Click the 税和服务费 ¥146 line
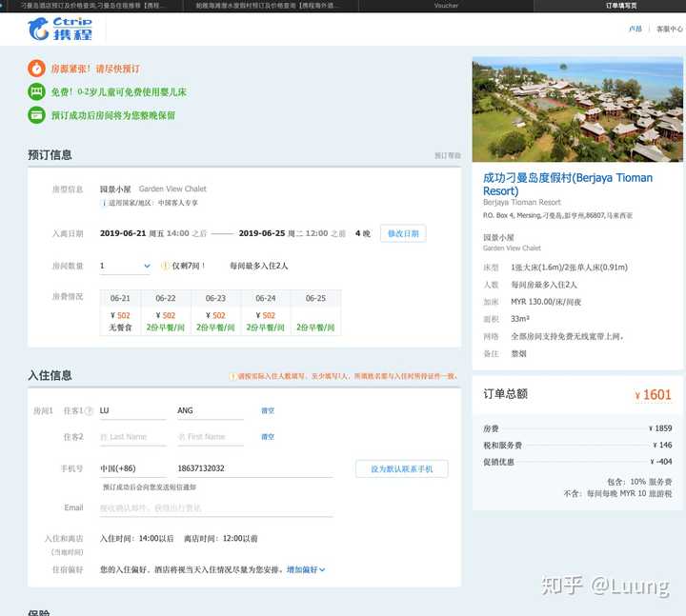This screenshot has height=616, width=686. 577,445
